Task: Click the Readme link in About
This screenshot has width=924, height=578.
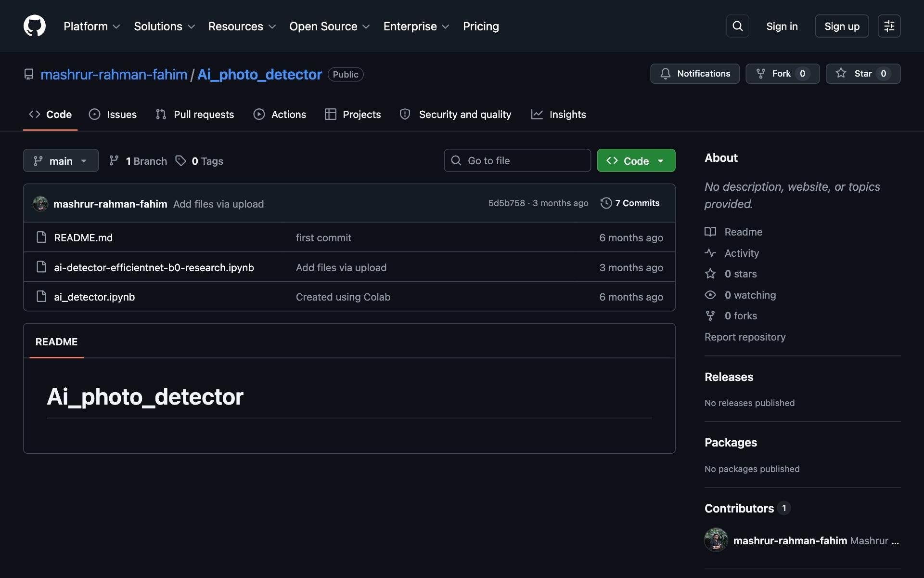Action: pyautogui.click(x=734, y=232)
